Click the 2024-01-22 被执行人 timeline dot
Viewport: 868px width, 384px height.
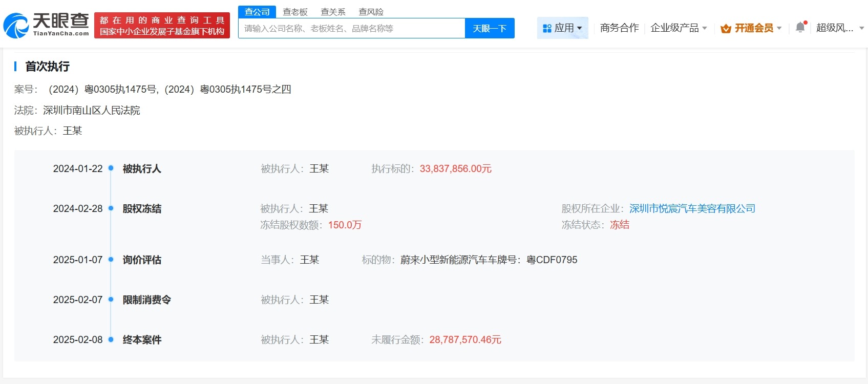(x=111, y=168)
